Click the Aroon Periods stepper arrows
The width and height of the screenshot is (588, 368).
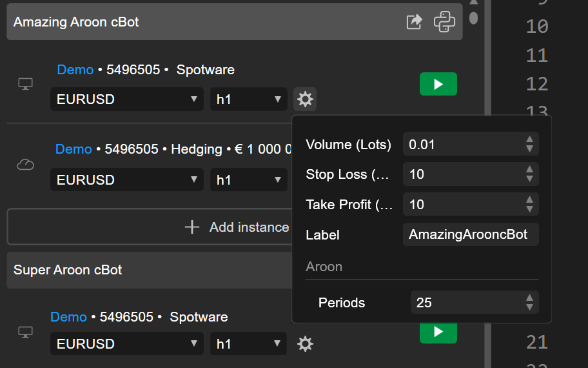[x=529, y=302]
